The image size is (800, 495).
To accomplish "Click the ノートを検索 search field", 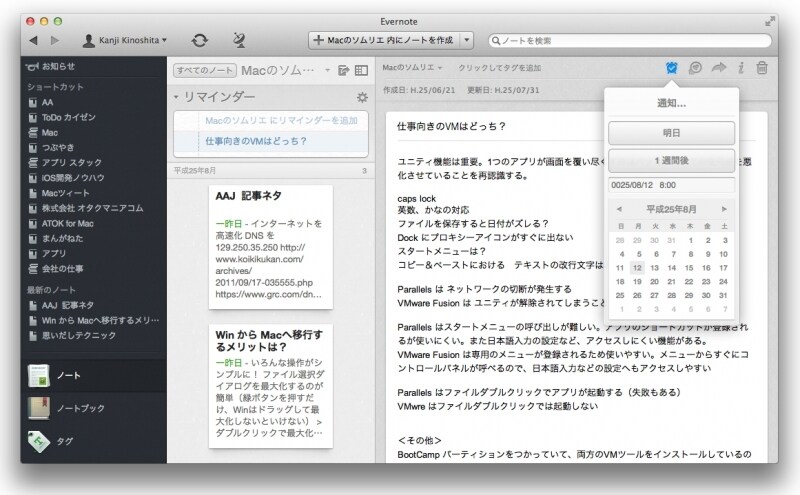I will point(630,40).
